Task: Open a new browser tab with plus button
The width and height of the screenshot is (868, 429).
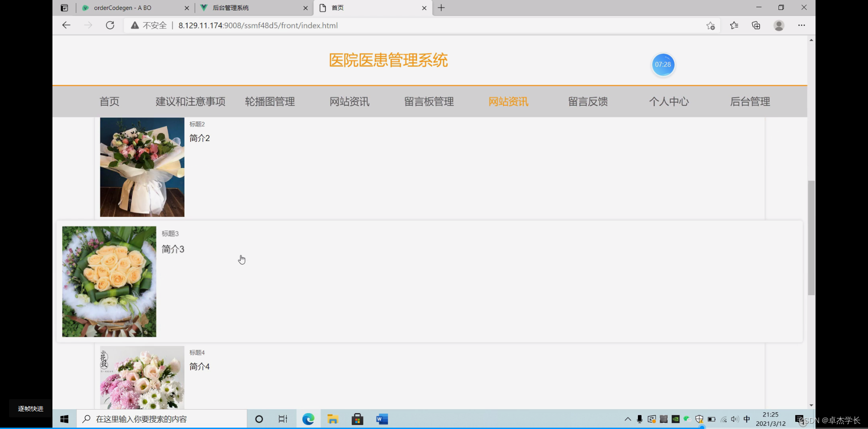Action: 441,8
